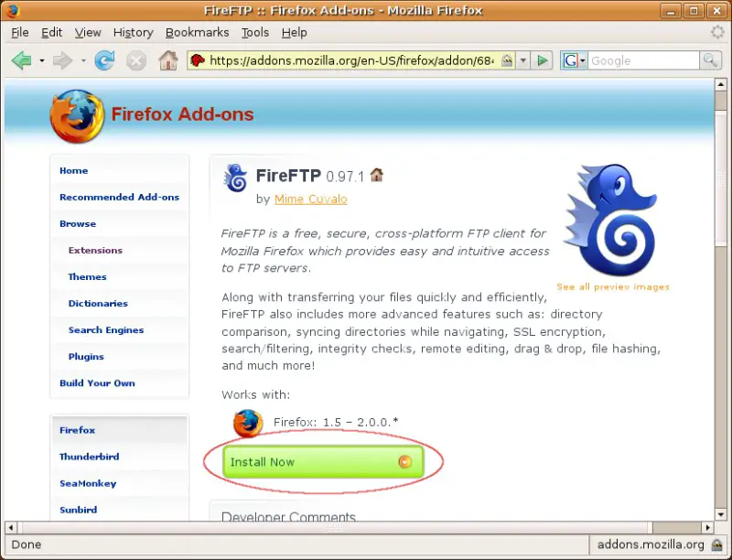Screen dimensions: 732x560
Task: Open the author link Mime Cuvalo
Action: [311, 199]
